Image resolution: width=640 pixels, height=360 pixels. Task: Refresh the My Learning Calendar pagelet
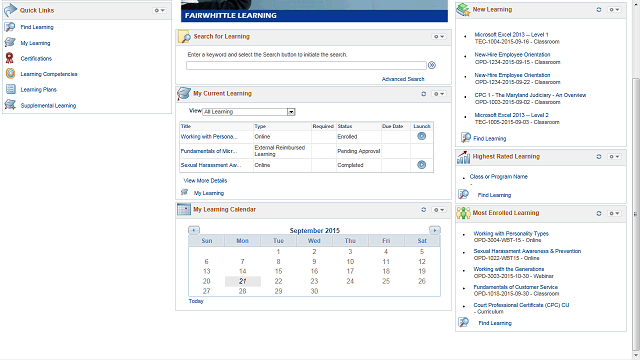click(x=424, y=209)
